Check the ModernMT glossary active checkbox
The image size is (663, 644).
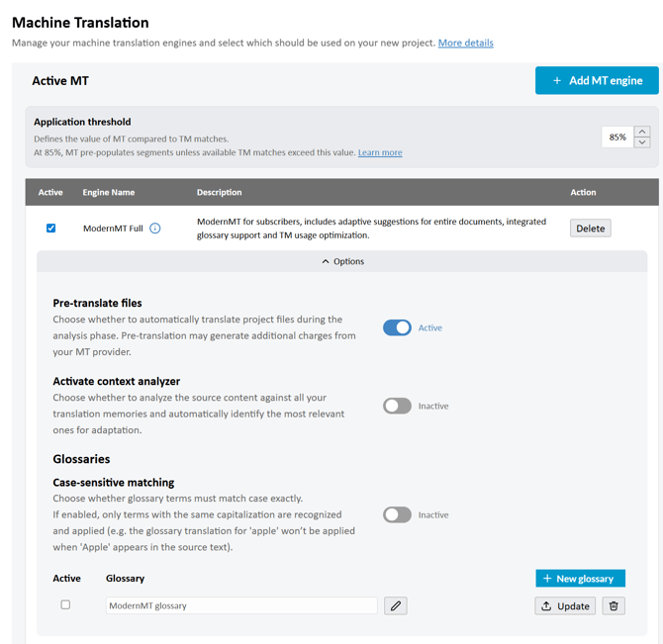pos(65,604)
